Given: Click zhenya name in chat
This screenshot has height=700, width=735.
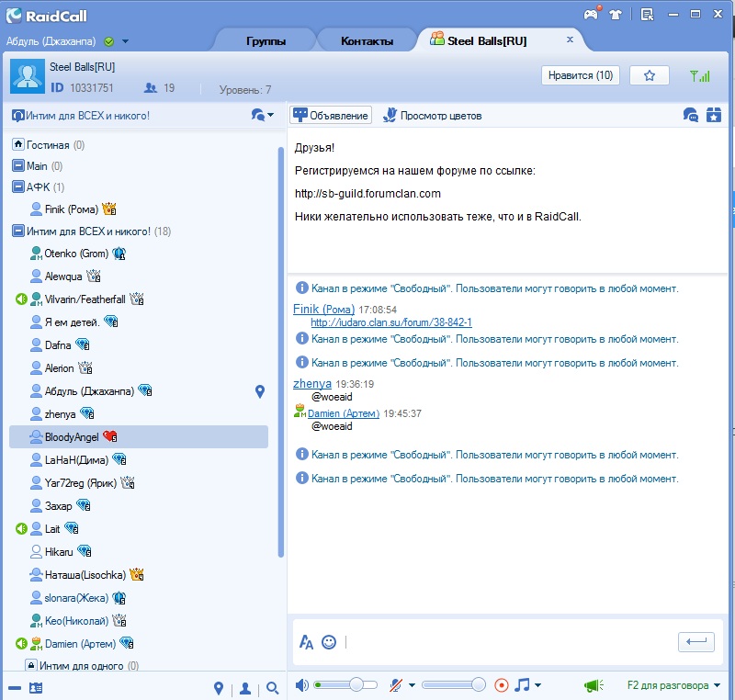Looking at the screenshot, I should pyautogui.click(x=312, y=384).
